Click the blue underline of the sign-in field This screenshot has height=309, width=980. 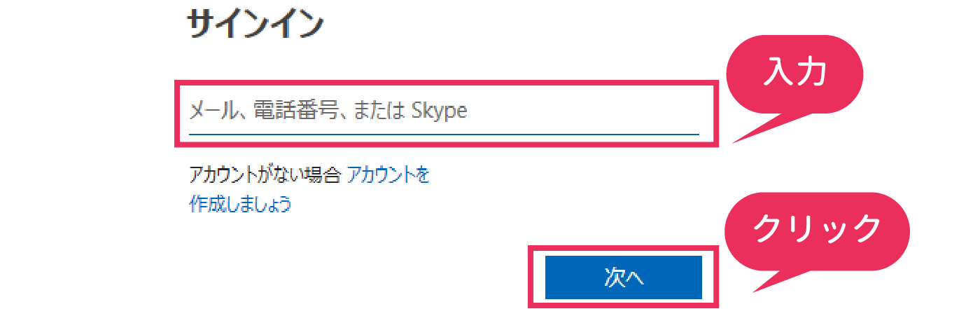tap(444, 132)
